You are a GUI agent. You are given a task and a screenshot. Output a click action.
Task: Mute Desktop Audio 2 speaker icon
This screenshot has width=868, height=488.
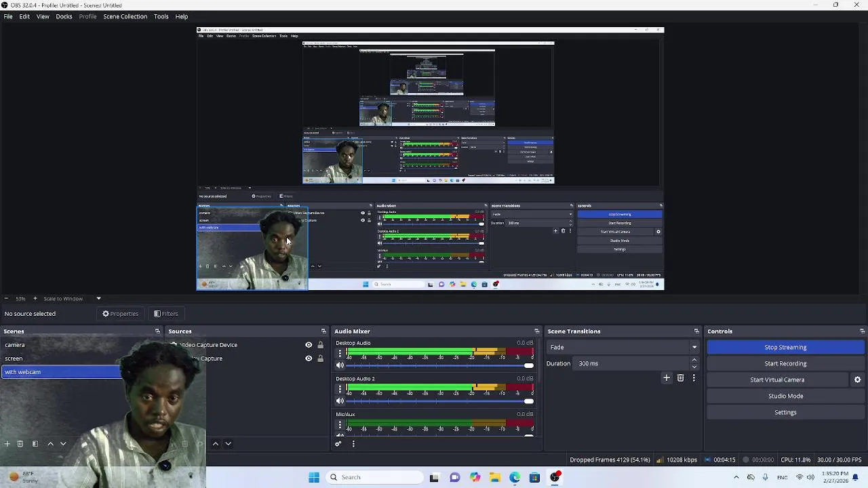pyautogui.click(x=340, y=401)
